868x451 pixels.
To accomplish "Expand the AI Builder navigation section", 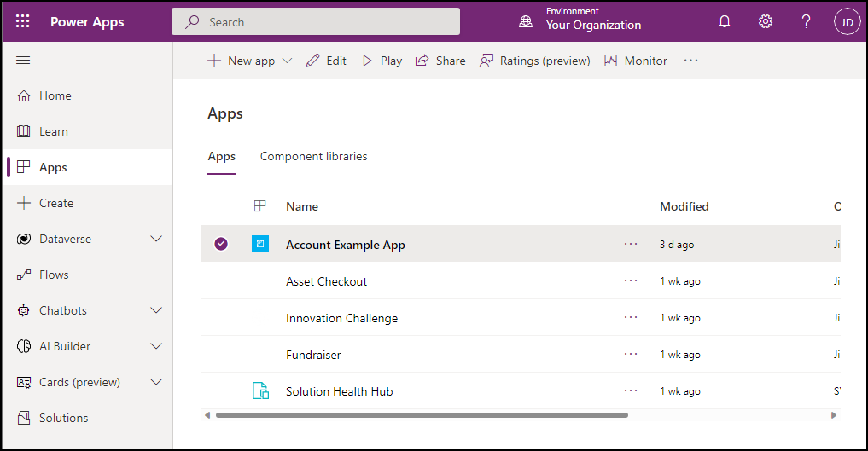I will 156,347.
